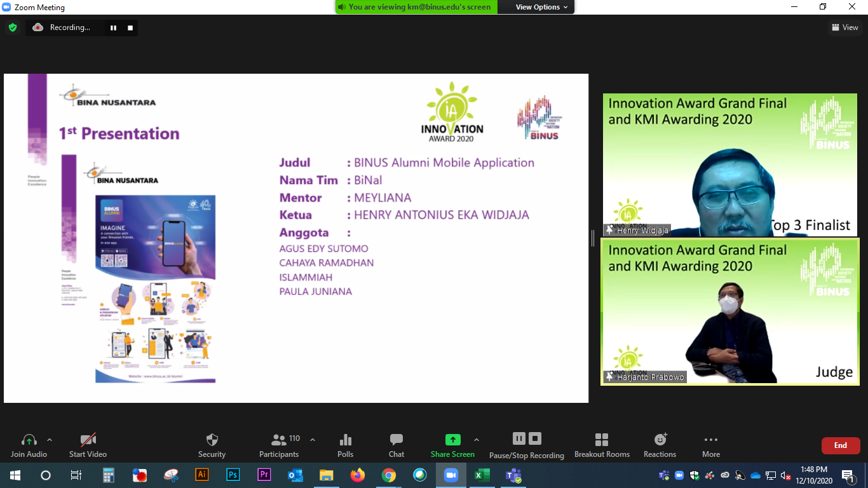Viewport: 868px width, 488px height.
Task: Select Henry Widjaja's video thumbnail
Action: point(729,165)
